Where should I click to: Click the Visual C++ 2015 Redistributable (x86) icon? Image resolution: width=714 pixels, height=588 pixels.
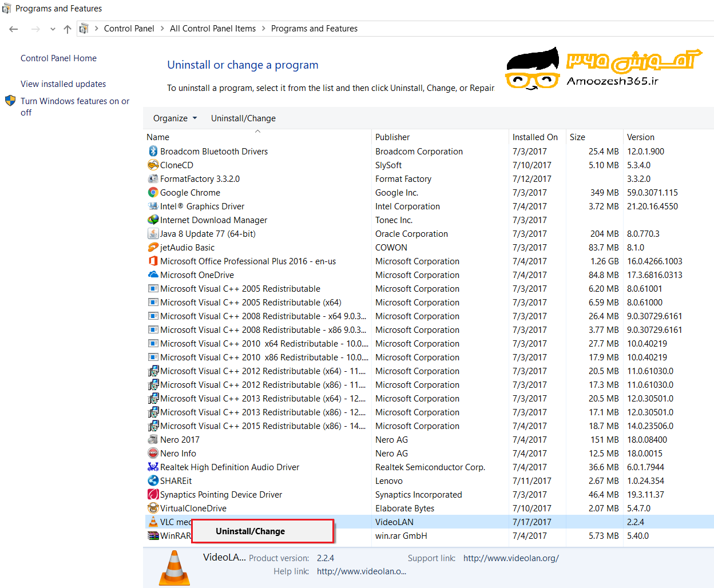tap(153, 426)
